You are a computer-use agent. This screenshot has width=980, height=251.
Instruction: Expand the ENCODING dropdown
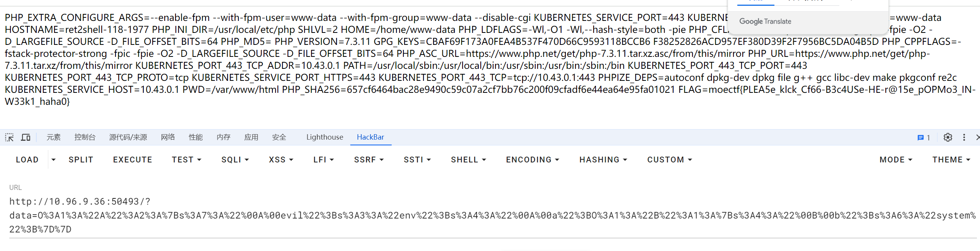(x=533, y=160)
